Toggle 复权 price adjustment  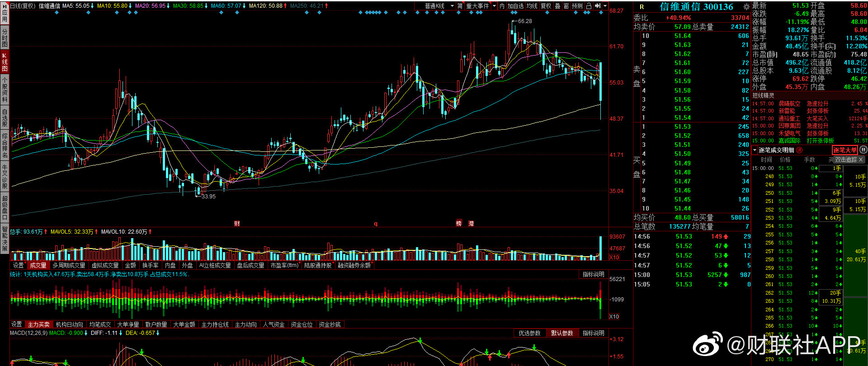(546, 6)
